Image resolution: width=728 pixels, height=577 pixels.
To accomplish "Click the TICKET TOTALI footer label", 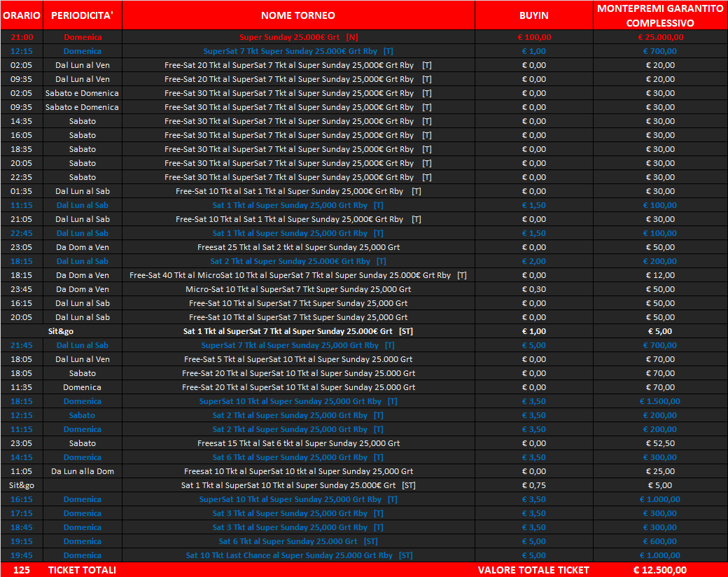I will click(82, 570).
